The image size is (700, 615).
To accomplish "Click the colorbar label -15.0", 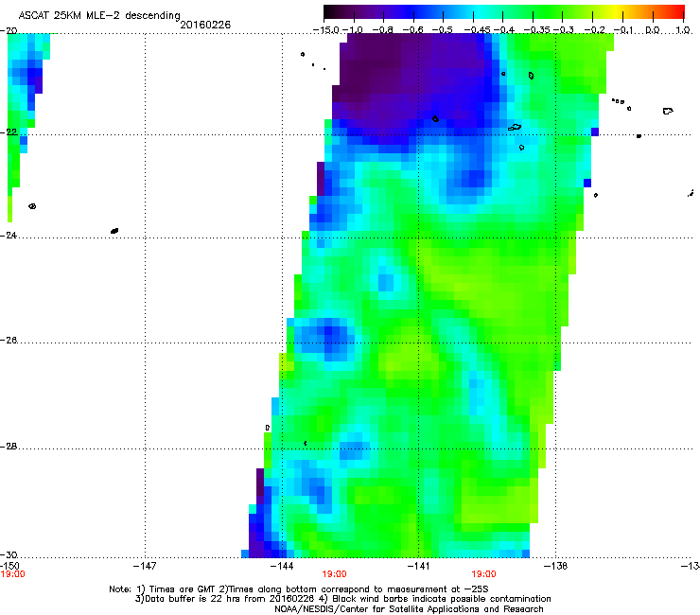I will point(326,30).
